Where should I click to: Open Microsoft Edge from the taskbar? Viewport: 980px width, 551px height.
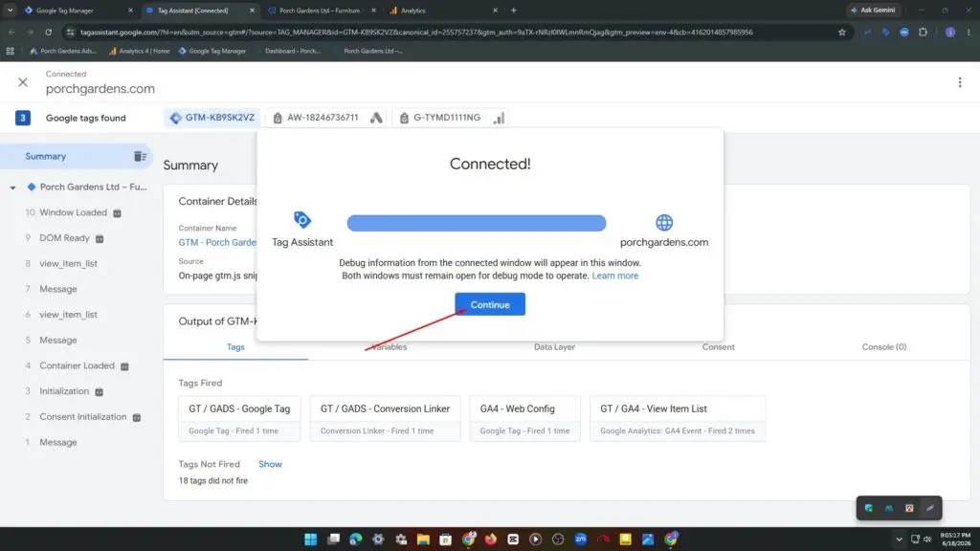tap(356, 540)
